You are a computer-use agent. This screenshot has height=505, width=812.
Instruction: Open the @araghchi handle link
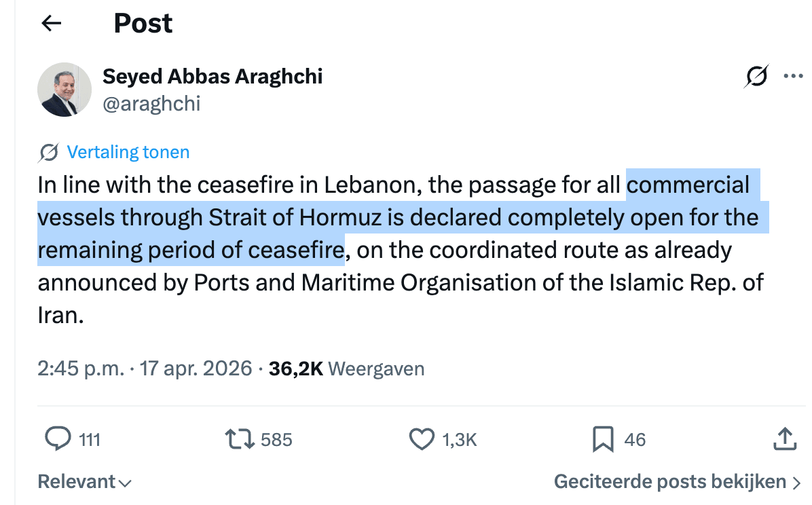[x=151, y=104]
